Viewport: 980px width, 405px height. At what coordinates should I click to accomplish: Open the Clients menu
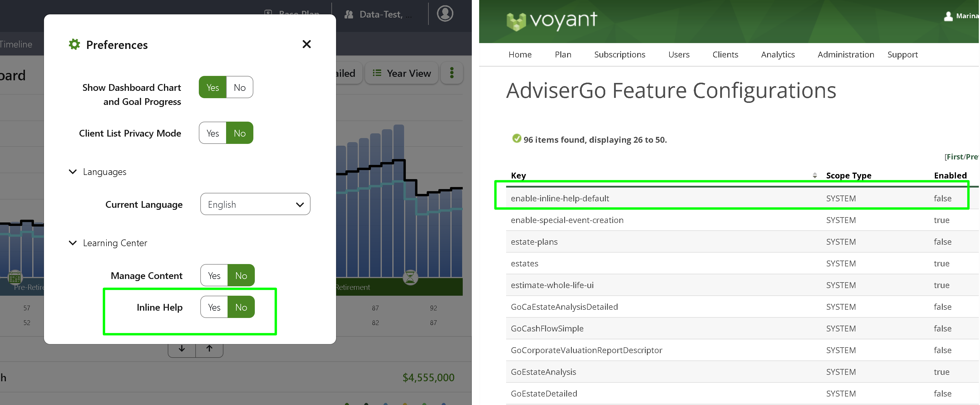tap(725, 55)
